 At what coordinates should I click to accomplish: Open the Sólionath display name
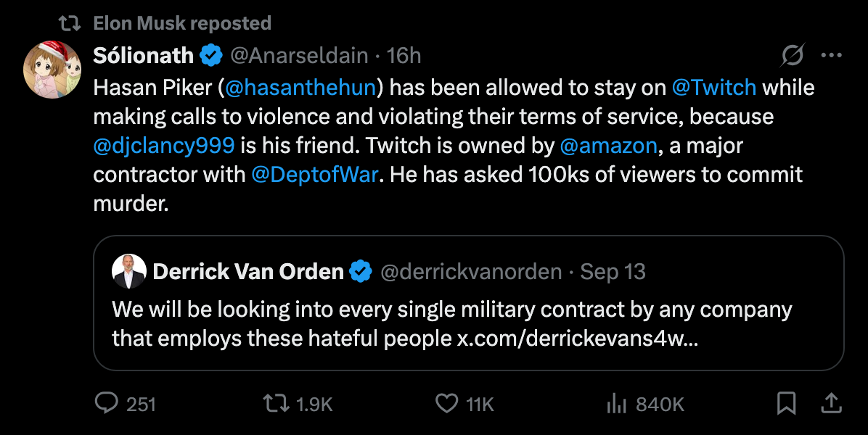(144, 55)
